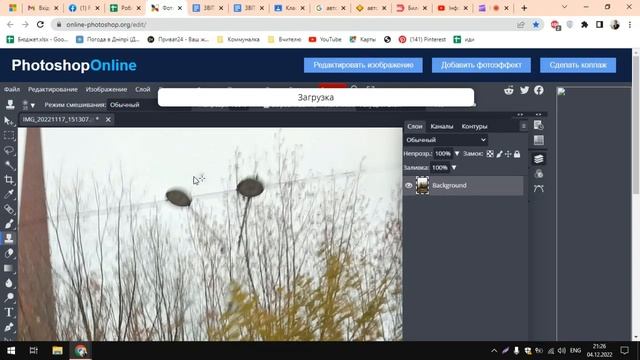The width and height of the screenshot is (640, 360).
Task: Click the fill 100% value field
Action: point(440,168)
